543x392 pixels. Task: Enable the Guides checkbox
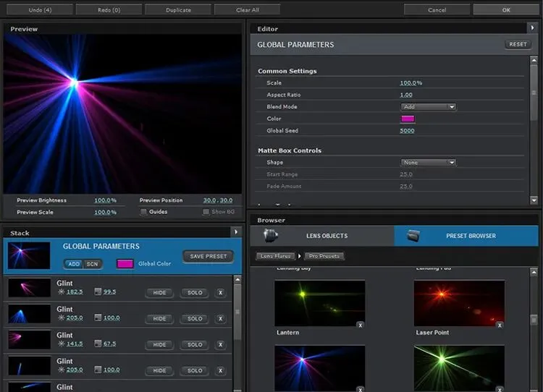[143, 212]
